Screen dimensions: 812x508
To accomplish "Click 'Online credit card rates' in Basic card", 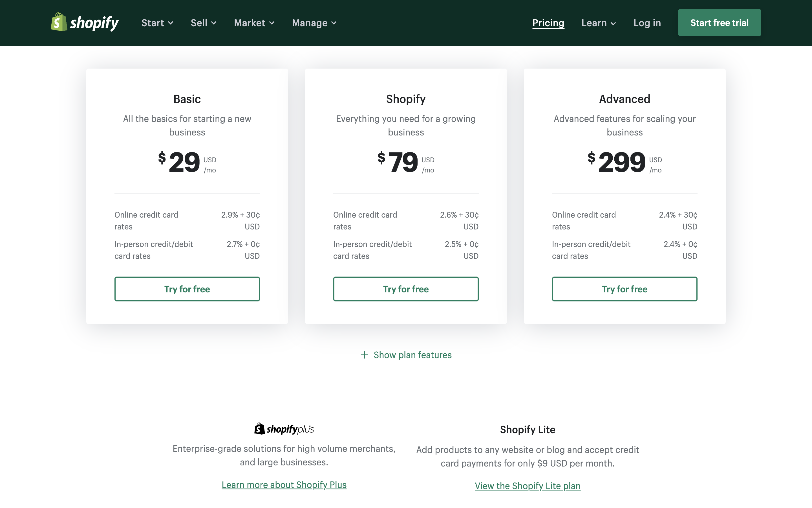I will point(146,220).
